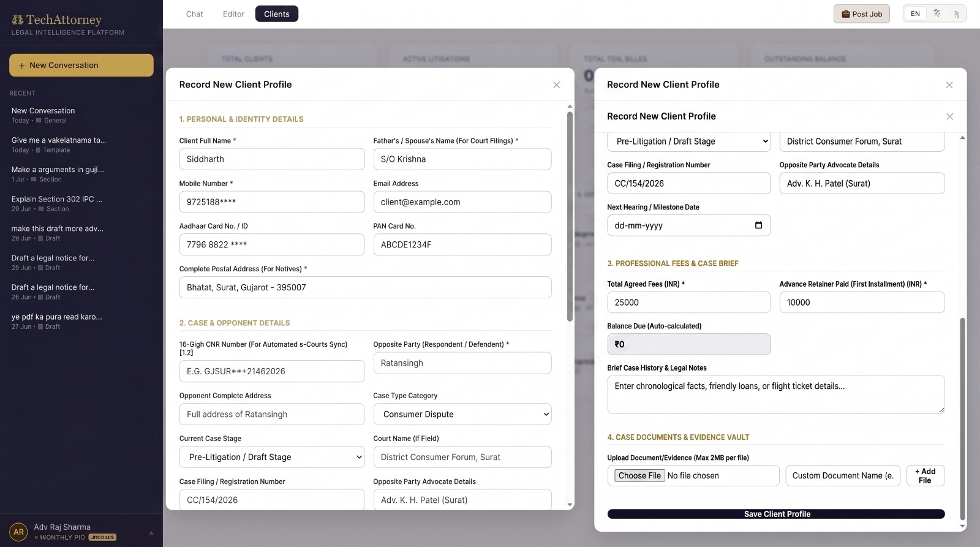This screenshot has height=547, width=980.
Task: Click the right dialog vertical scrollbar thumb
Action: click(x=962, y=419)
